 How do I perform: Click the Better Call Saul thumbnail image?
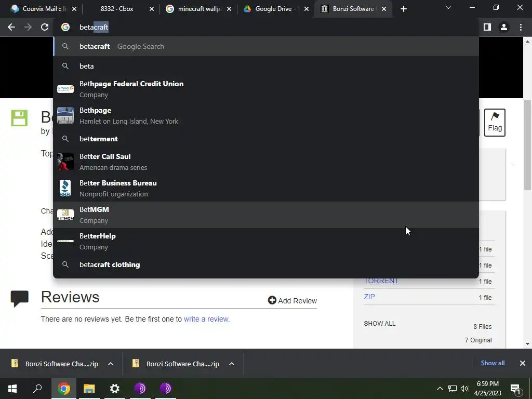pyautogui.click(x=65, y=162)
